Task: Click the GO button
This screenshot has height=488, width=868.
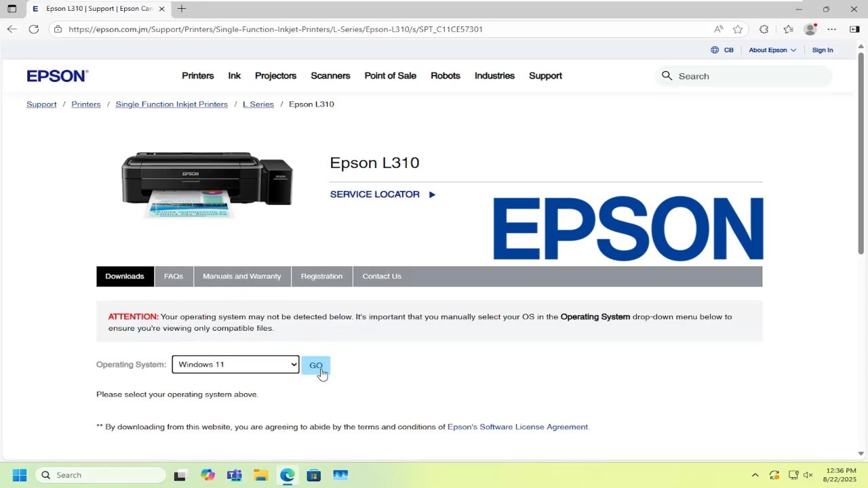Action: [316, 365]
